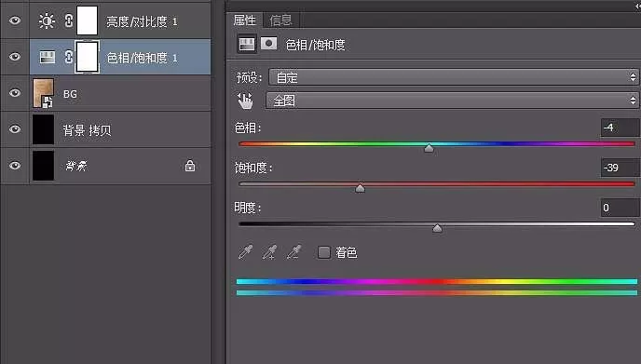
Task: Switch to the 信息 tab
Action: 280,20
